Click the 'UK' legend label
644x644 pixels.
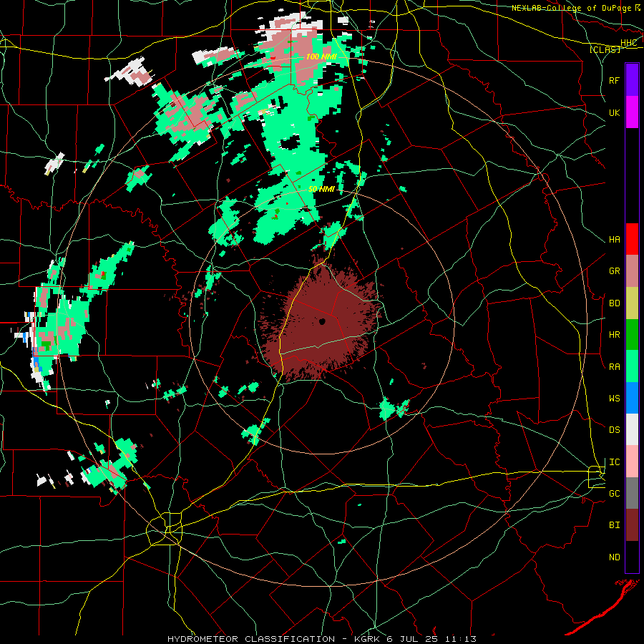615,112
